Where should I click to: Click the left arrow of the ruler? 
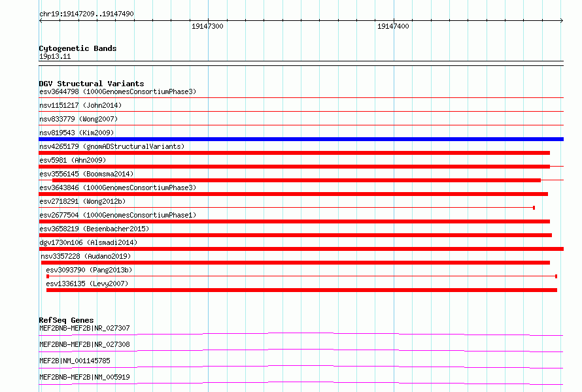click(x=41, y=21)
